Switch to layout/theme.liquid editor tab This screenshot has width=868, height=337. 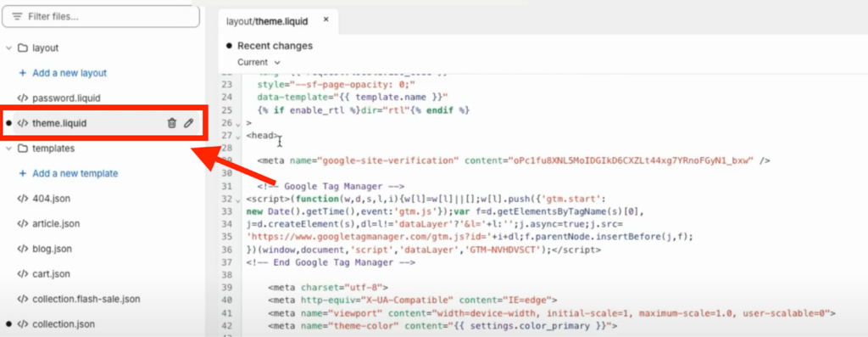pos(267,21)
